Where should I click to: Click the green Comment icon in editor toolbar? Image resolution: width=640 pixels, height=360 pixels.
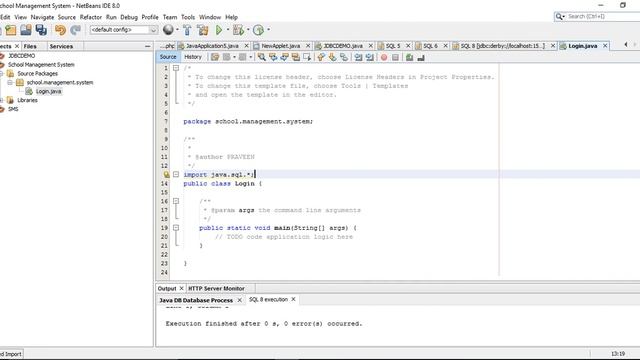(x=409, y=58)
